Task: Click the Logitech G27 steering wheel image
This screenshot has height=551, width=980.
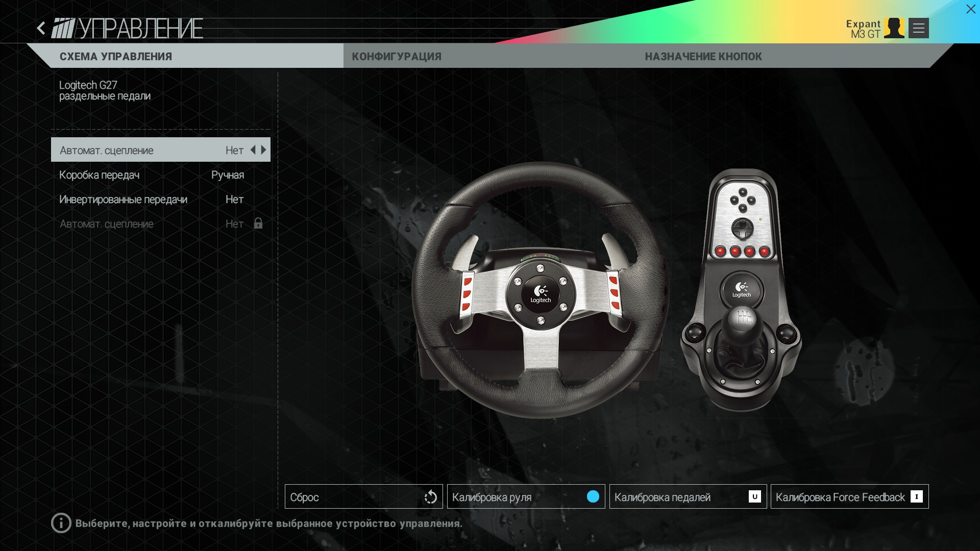Action: [x=540, y=291]
